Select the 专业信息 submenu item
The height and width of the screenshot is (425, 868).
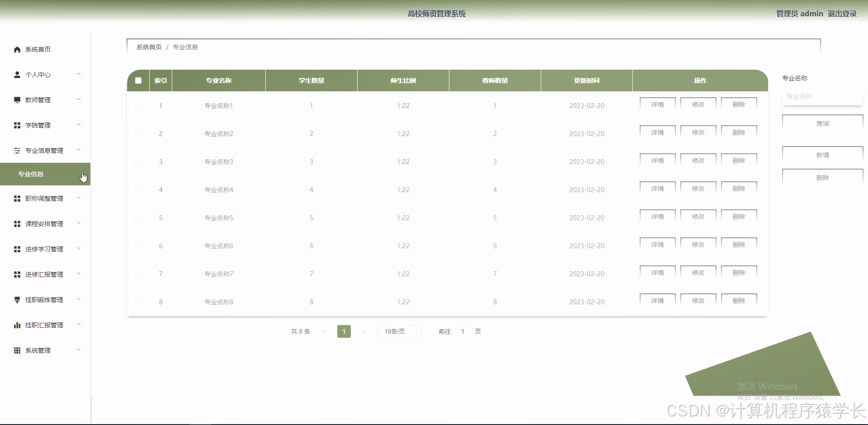tap(45, 174)
